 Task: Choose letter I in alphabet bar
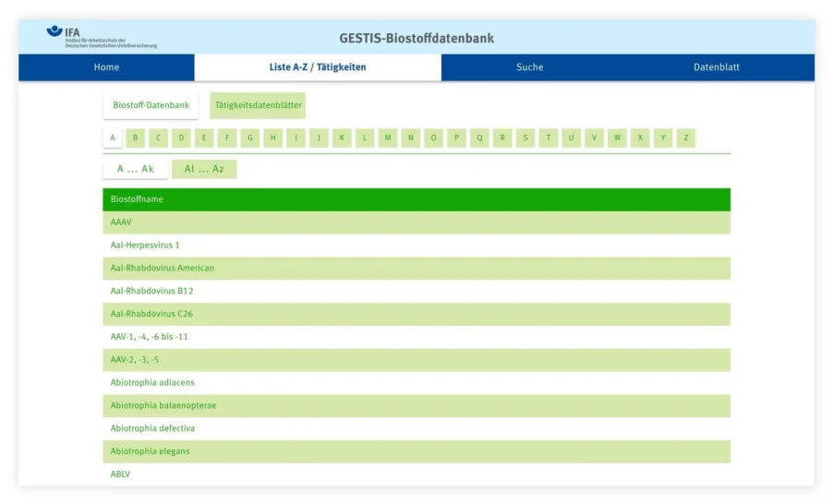point(296,138)
